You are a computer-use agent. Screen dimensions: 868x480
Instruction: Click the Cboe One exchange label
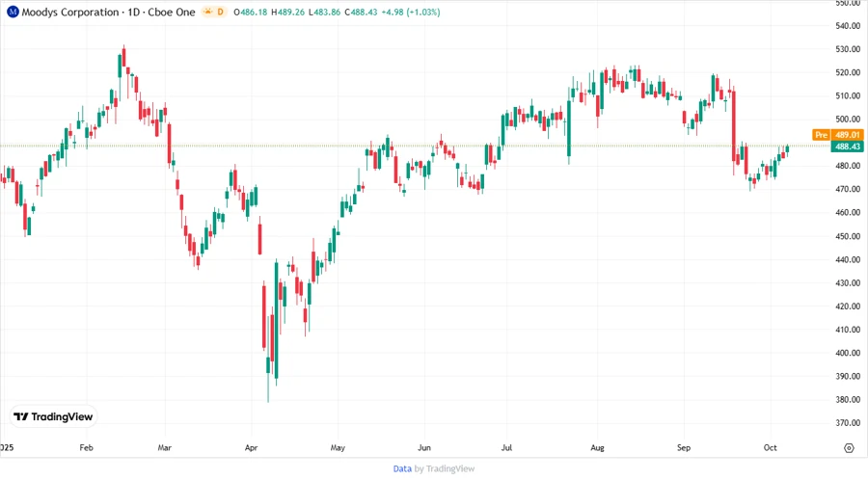coord(171,12)
